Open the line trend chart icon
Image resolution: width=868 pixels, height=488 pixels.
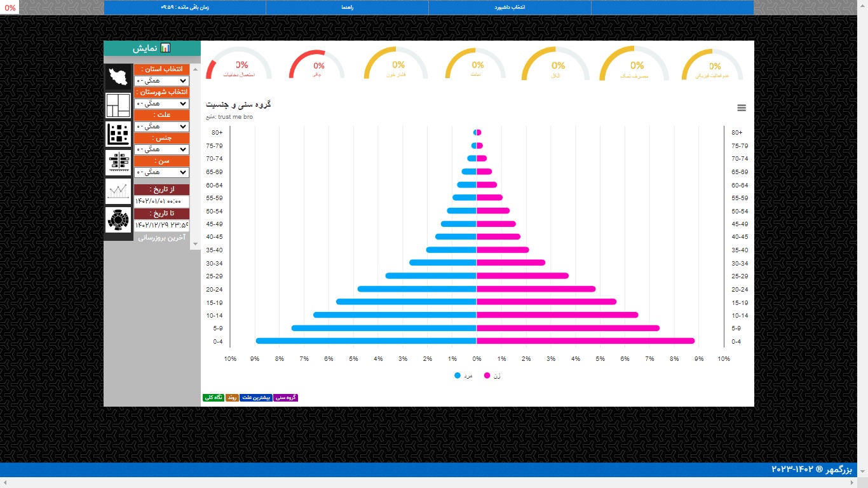click(118, 191)
